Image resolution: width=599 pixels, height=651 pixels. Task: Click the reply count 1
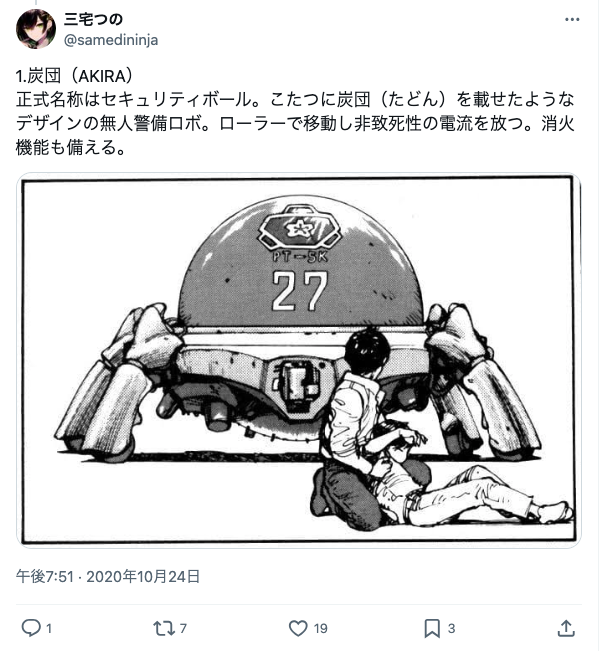pos(49,629)
